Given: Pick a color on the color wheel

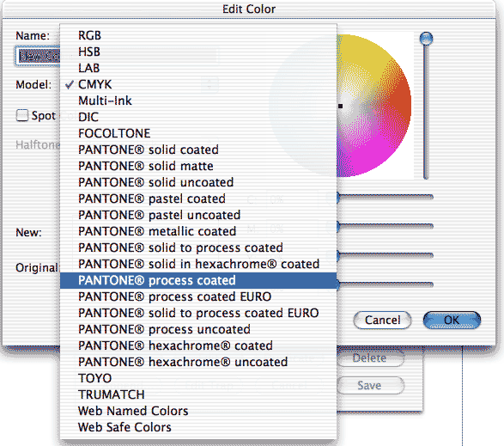Looking at the screenshot, I should (373, 106).
